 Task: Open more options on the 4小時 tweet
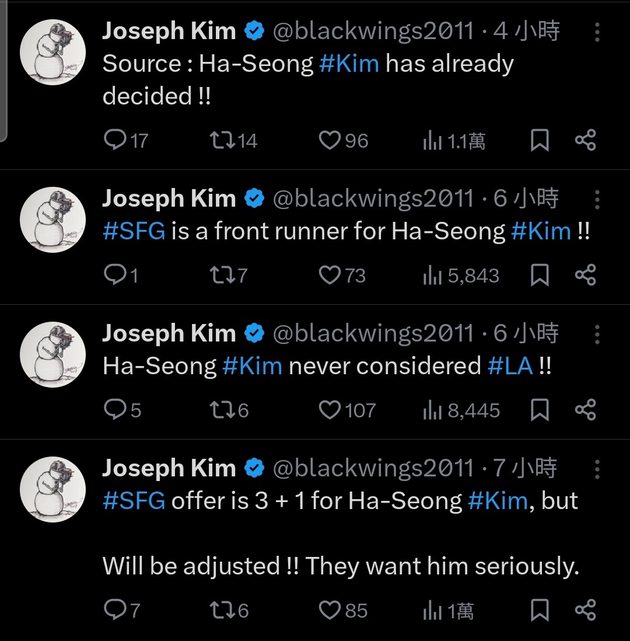pos(597,32)
